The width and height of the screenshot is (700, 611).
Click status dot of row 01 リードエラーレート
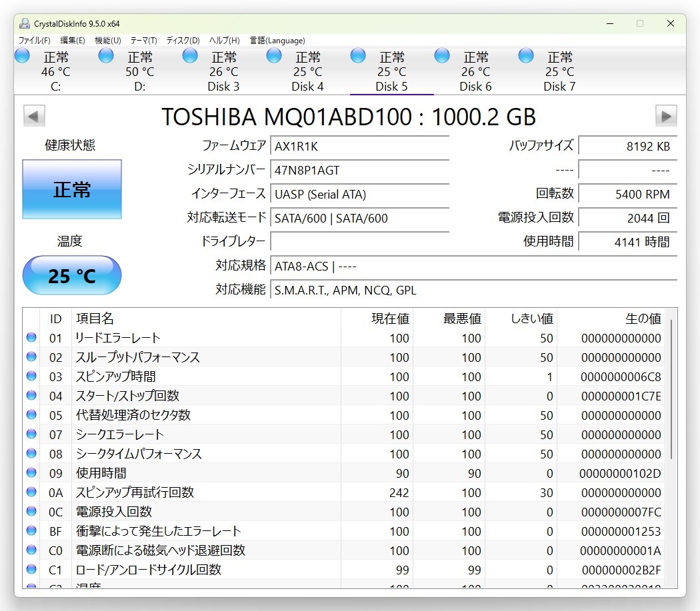(31, 337)
